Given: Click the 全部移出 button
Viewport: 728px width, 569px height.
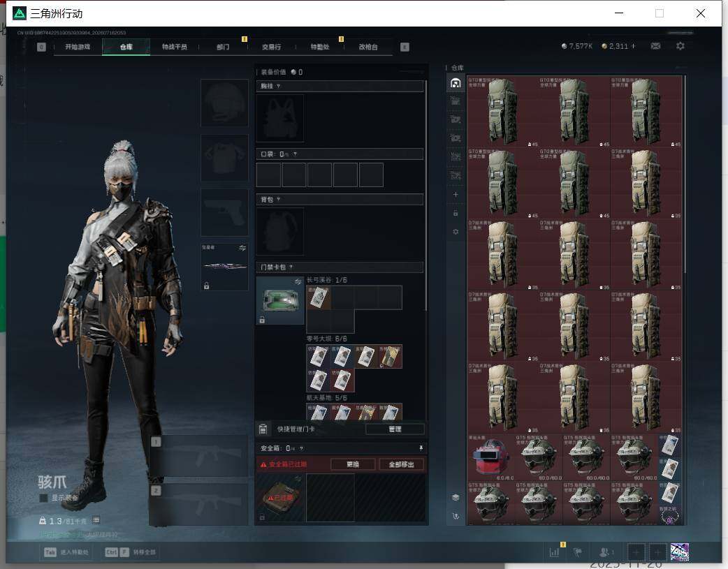Looking at the screenshot, I should tap(401, 464).
